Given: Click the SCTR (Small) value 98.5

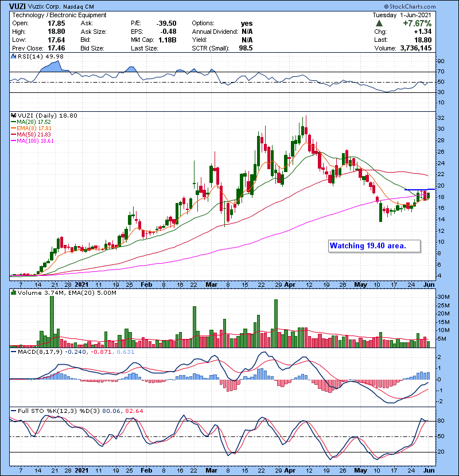Looking at the screenshot, I should 246,48.
